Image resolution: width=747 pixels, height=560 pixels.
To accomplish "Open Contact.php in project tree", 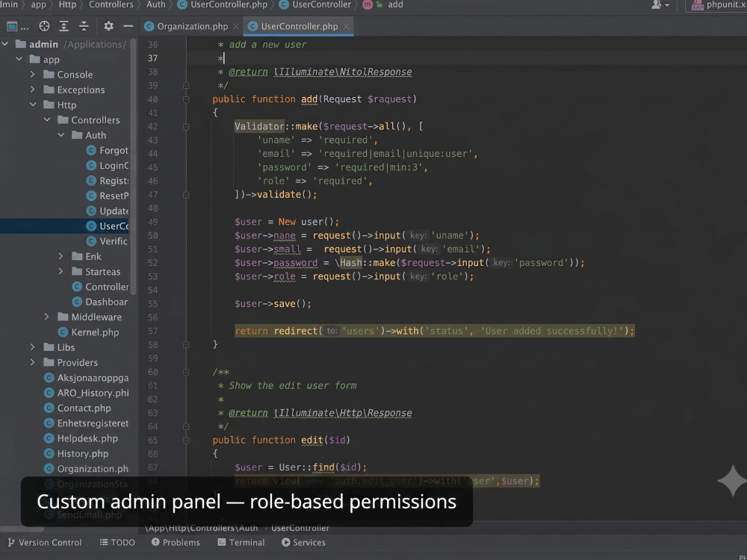I will [x=77, y=408].
